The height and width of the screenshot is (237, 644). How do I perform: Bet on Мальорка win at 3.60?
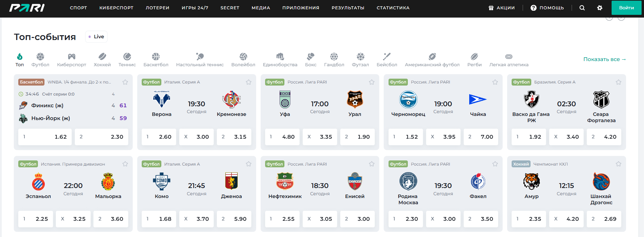click(x=111, y=219)
